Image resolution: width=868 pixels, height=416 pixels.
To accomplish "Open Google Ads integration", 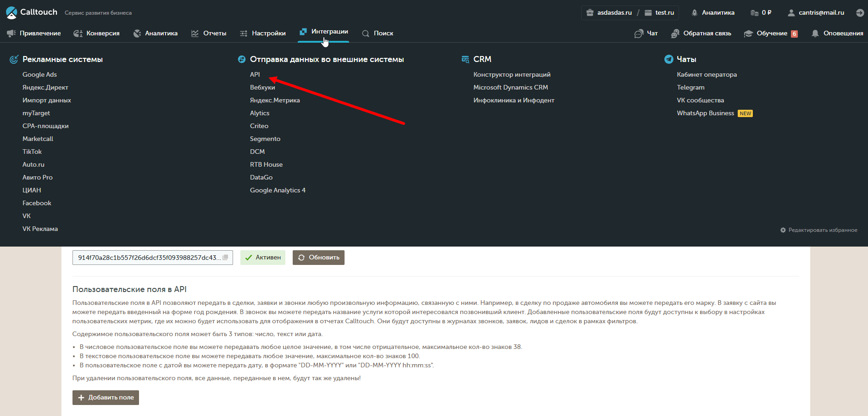I will 39,74.
